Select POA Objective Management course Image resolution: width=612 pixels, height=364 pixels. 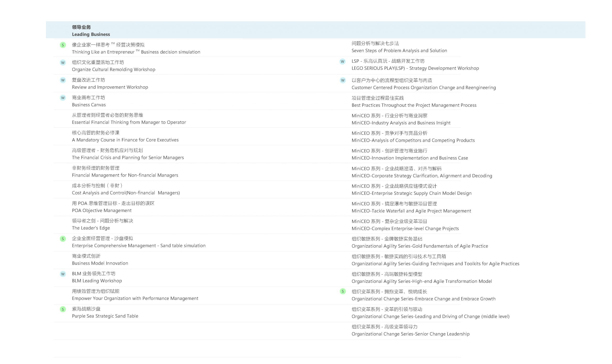click(x=102, y=211)
